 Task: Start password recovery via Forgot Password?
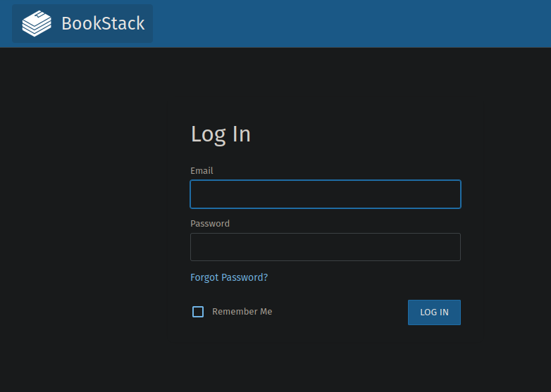(x=229, y=277)
